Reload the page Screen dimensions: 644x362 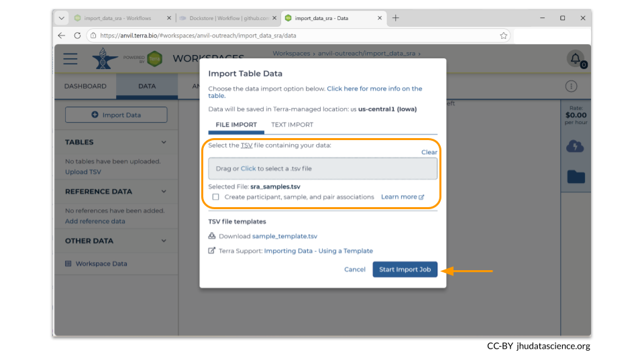click(x=77, y=36)
